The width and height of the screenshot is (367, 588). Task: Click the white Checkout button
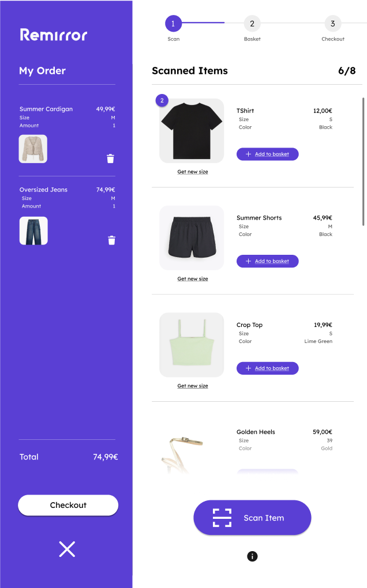click(x=68, y=505)
